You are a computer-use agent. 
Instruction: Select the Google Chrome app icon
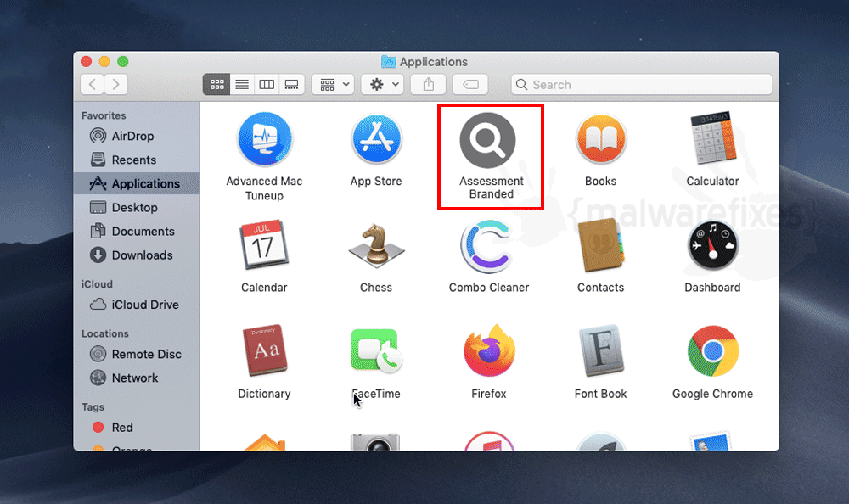(x=712, y=350)
